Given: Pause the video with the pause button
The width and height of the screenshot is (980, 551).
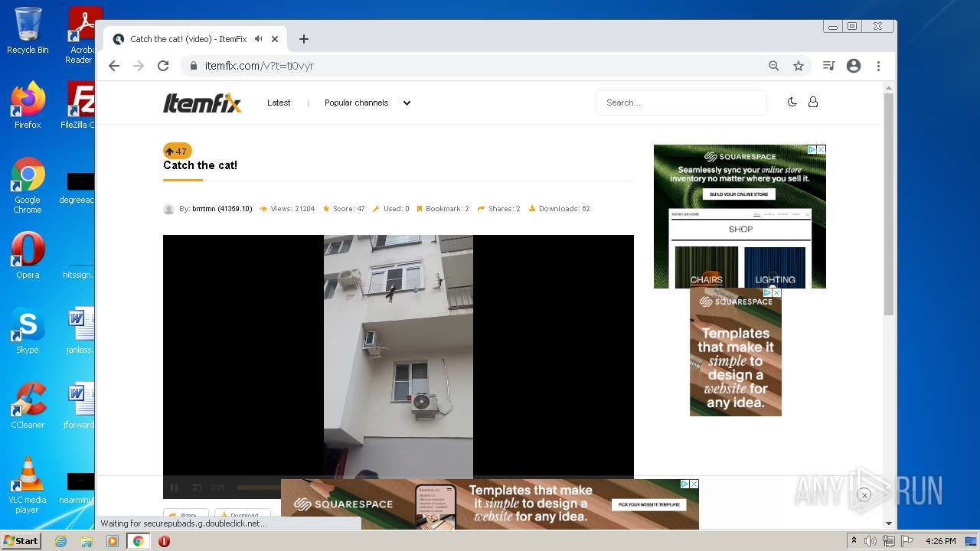Looking at the screenshot, I should click(174, 487).
